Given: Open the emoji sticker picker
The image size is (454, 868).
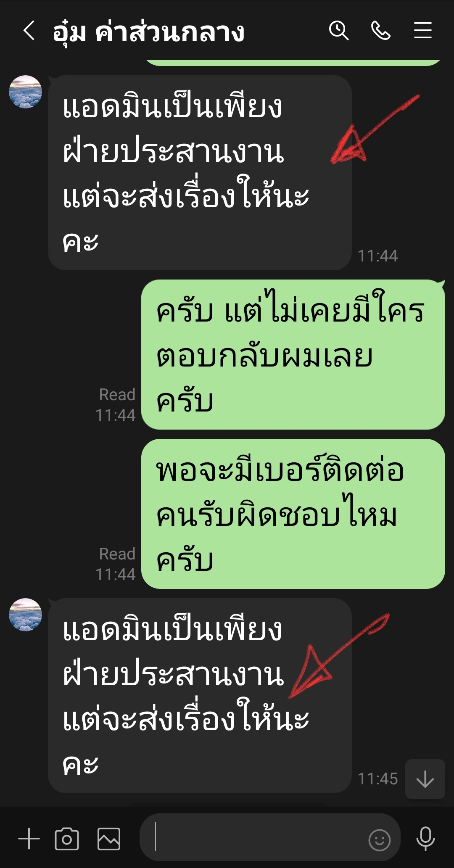Looking at the screenshot, I should [x=379, y=840].
